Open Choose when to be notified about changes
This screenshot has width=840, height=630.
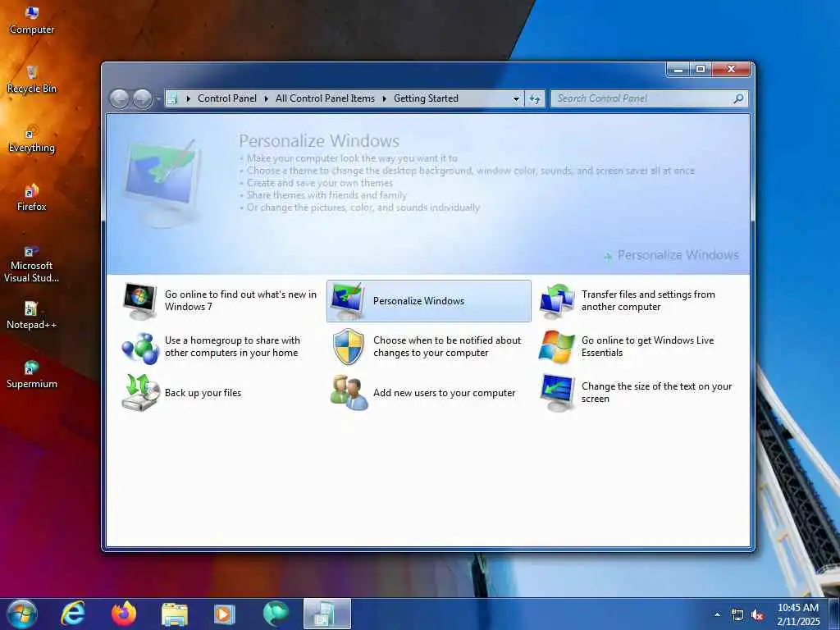pyautogui.click(x=447, y=347)
